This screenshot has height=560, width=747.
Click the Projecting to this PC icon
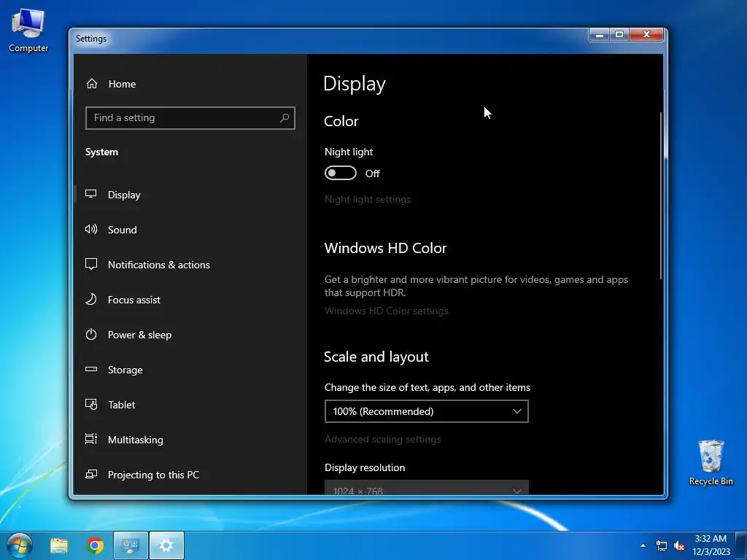coord(91,474)
